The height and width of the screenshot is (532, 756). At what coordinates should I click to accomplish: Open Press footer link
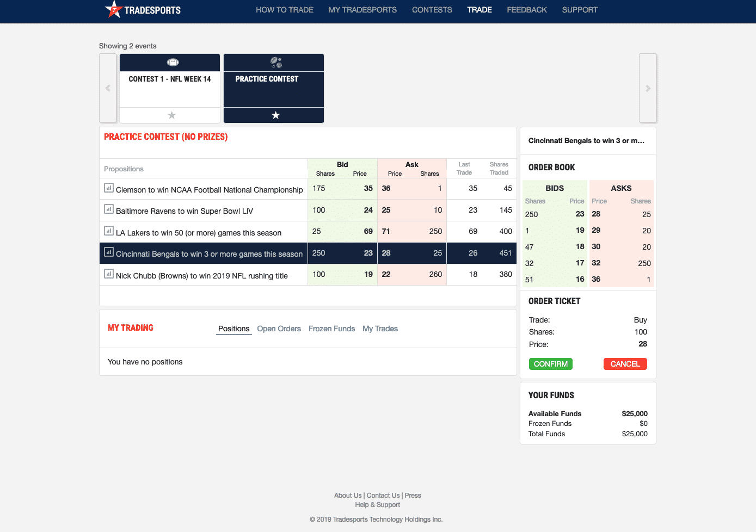[x=413, y=496]
